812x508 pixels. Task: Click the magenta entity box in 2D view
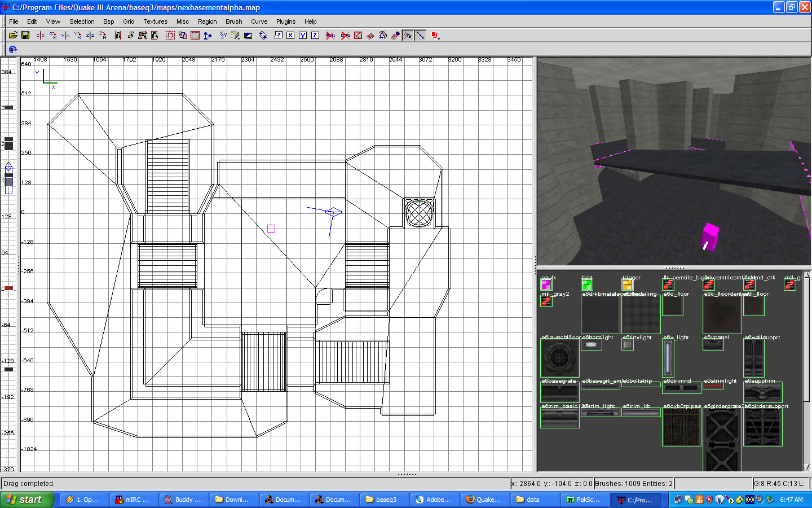tap(271, 229)
